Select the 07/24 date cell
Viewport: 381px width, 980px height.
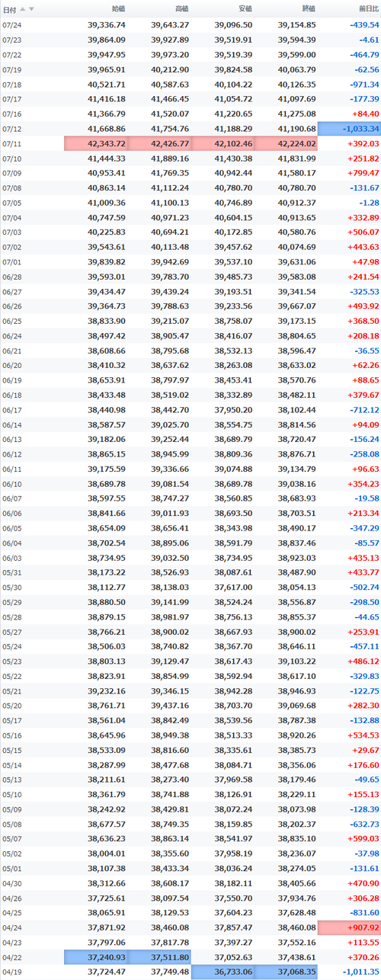[12, 24]
